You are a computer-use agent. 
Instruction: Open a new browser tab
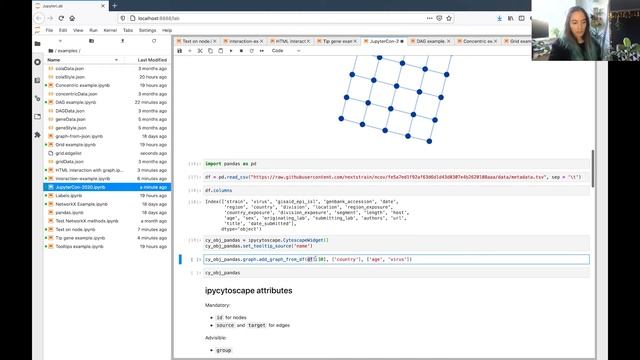[x=115, y=6]
